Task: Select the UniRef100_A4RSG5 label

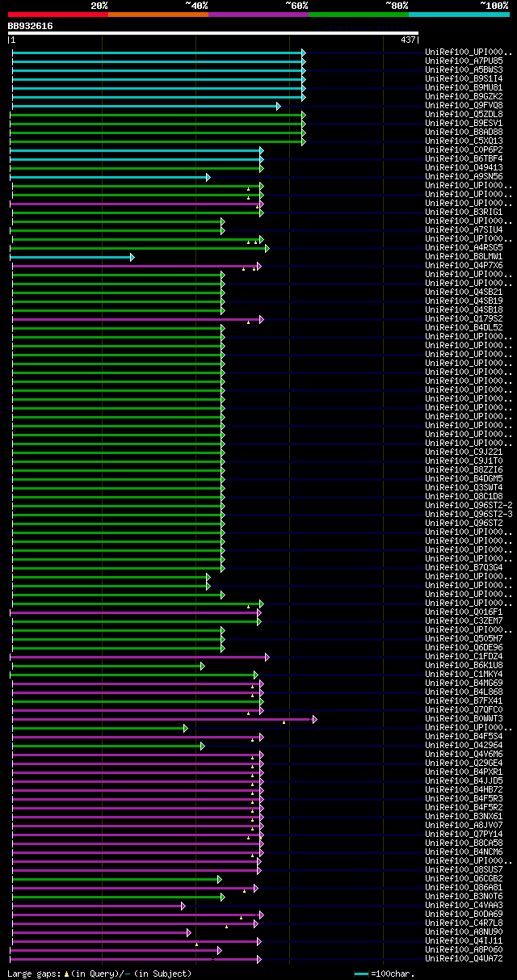Action: (x=464, y=247)
